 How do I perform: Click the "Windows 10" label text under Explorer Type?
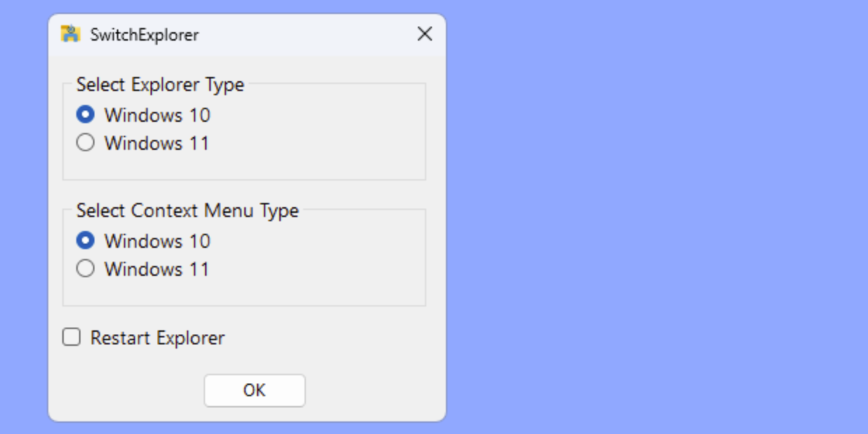coord(157,115)
